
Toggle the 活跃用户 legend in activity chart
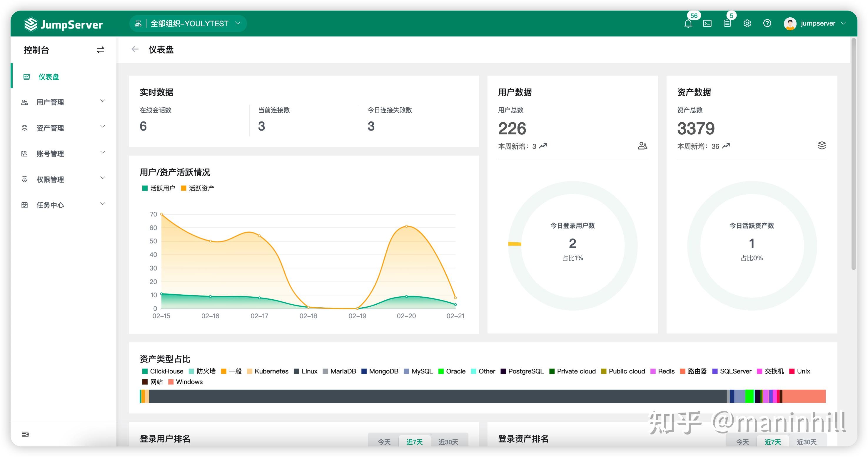(x=159, y=188)
